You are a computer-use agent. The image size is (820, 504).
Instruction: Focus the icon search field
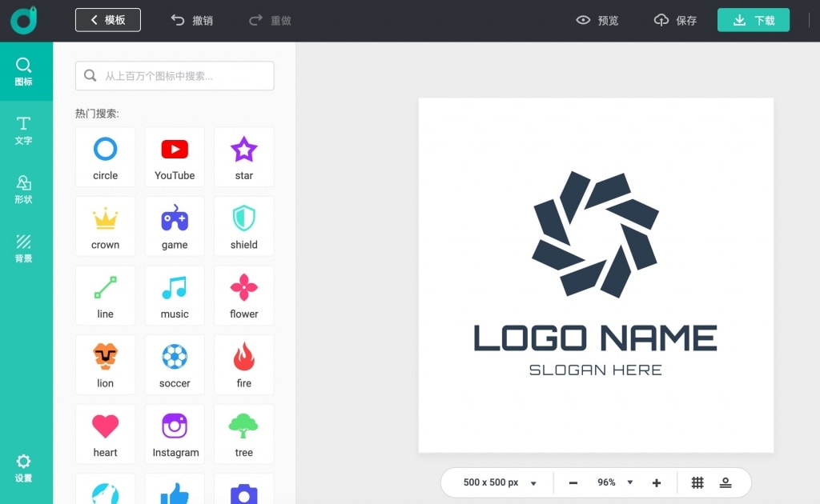[175, 76]
